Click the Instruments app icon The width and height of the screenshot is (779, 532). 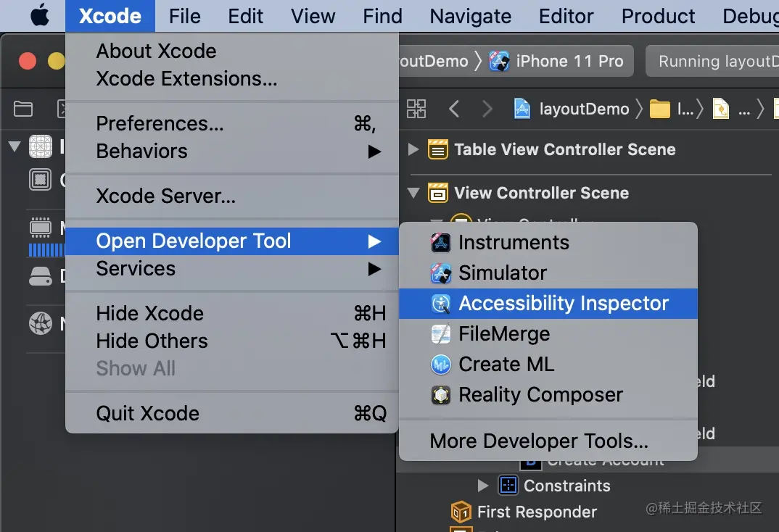[x=441, y=243]
